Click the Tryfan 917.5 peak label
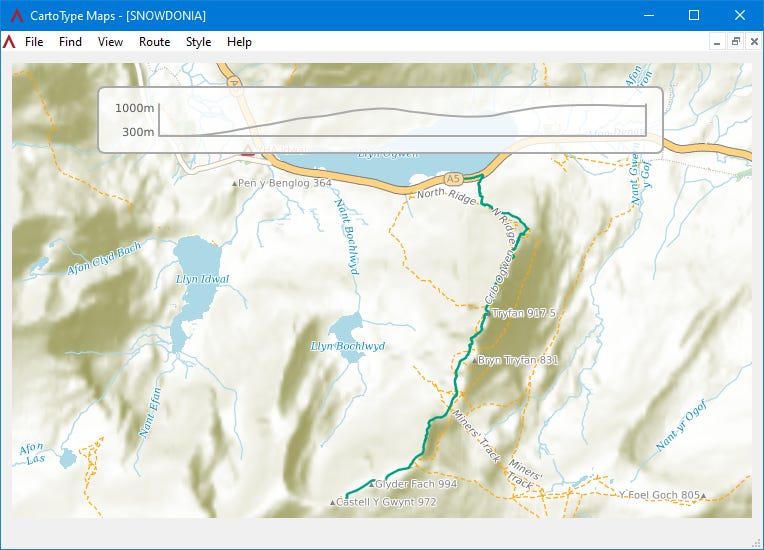 (x=524, y=313)
